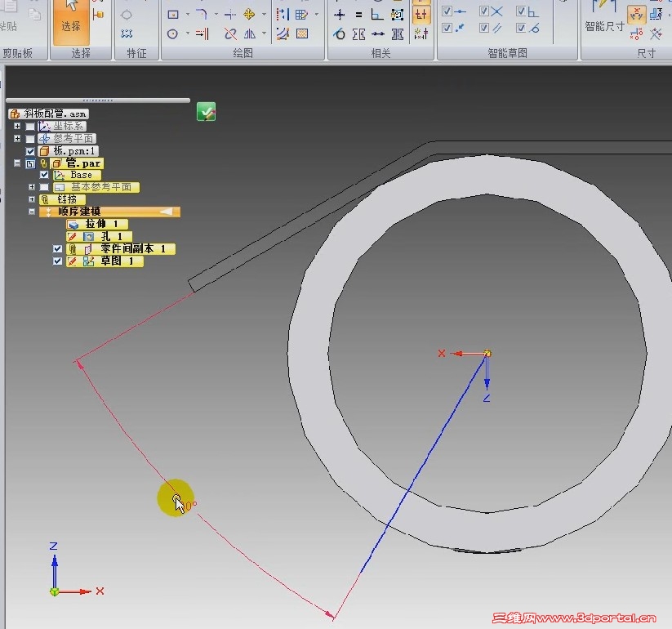The width and height of the screenshot is (672, 629).
Task: Click the Split/break link curve icon
Action: (230, 33)
